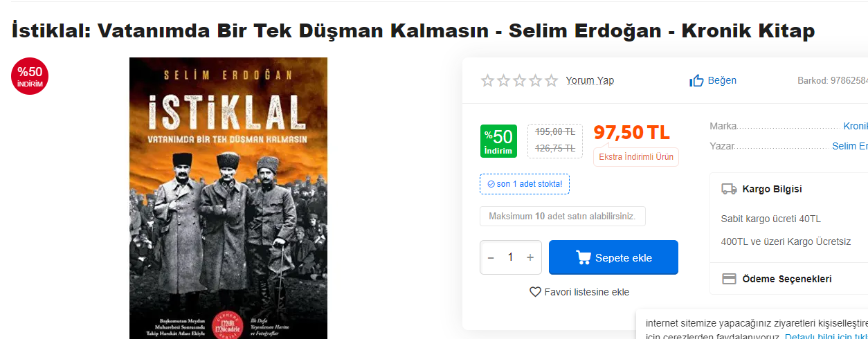This screenshot has width=868, height=339.
Task: Click the heart favorites icon
Action: point(535,292)
